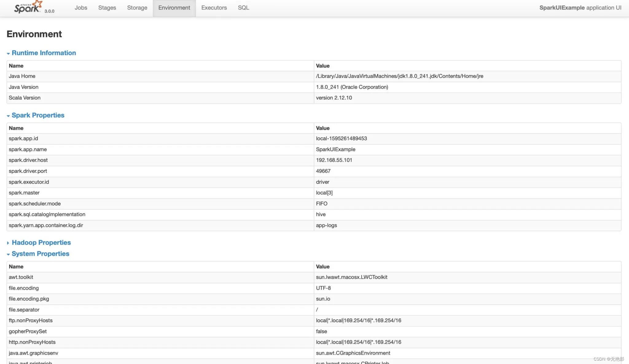Expand the Hadoop Properties arrow
The image size is (629, 364).
[8, 243]
